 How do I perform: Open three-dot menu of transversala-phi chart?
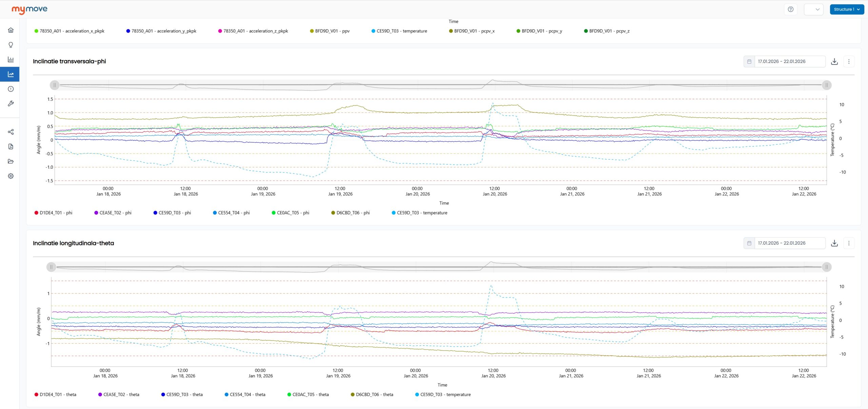coord(849,62)
